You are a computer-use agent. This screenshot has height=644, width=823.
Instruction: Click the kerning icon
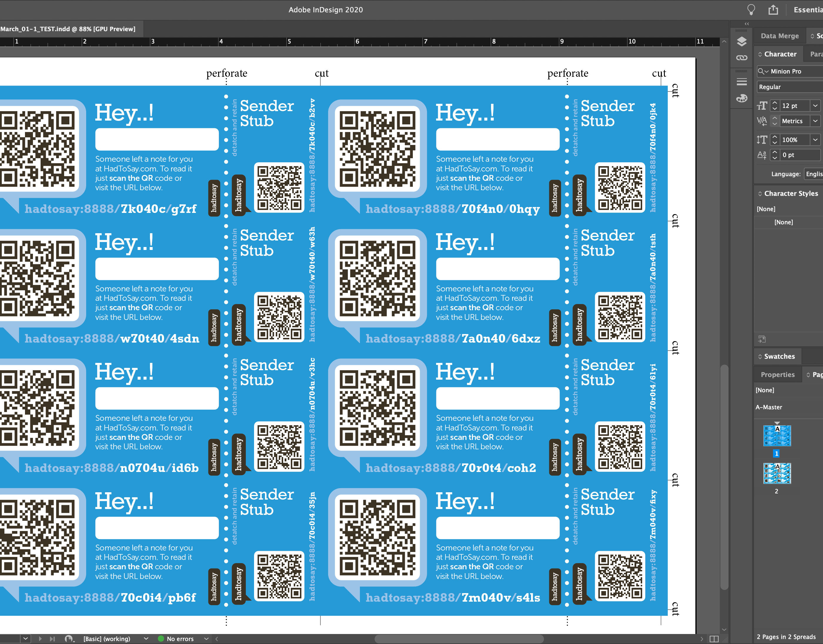(x=762, y=121)
